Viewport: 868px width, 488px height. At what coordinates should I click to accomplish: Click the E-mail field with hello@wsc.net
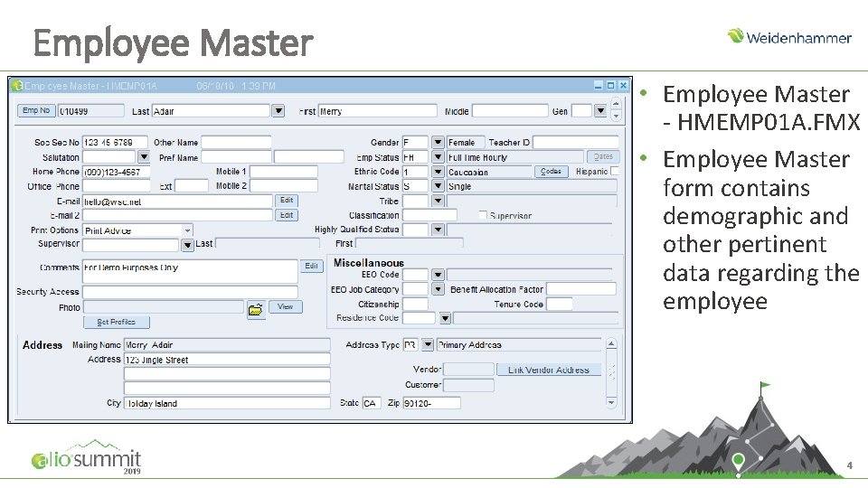click(x=178, y=202)
